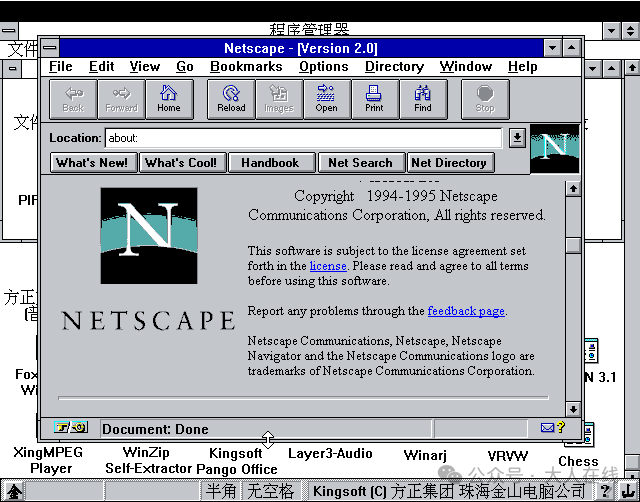Click the page scrollbar down arrow
The image size is (640, 502).
point(573,409)
